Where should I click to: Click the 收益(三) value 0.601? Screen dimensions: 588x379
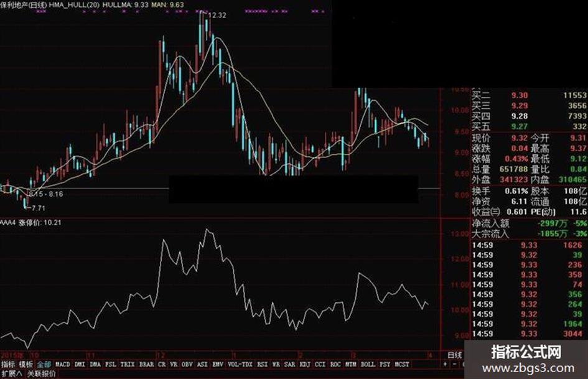(517, 212)
